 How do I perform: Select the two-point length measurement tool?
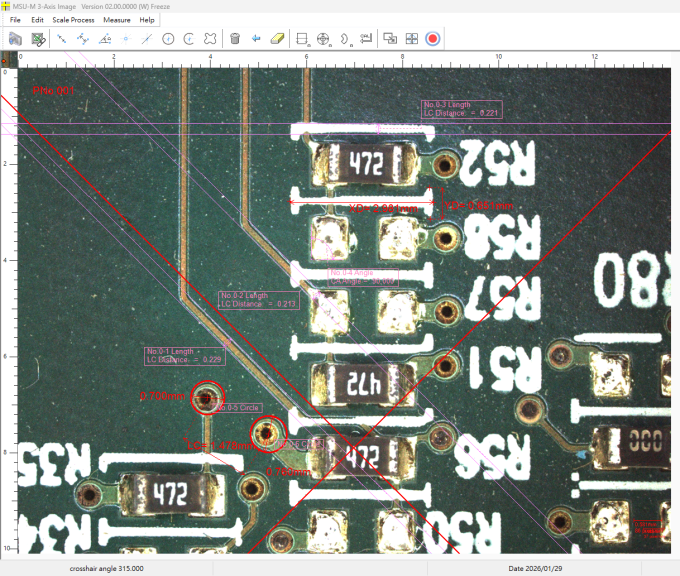[x=62, y=39]
